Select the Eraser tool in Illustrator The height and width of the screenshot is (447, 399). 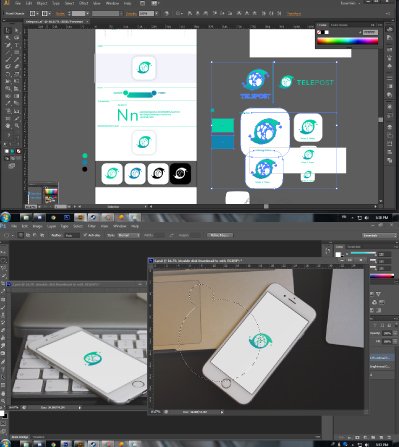coord(16,67)
